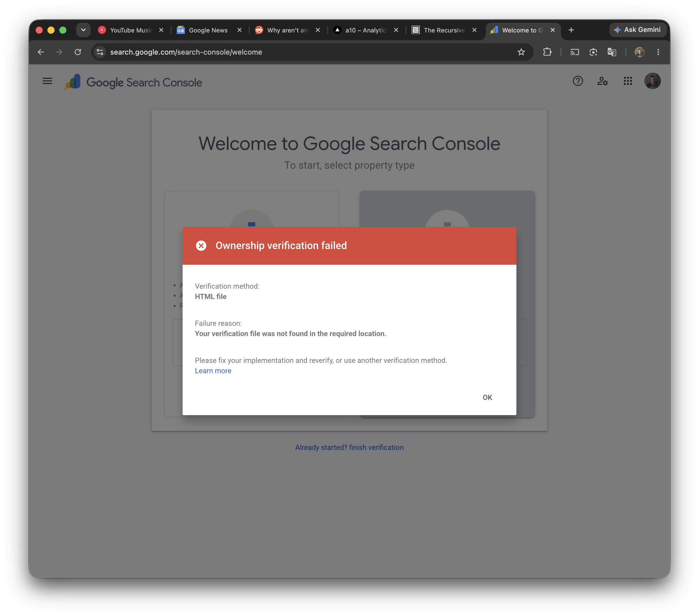Click the Please fix your implementation text
This screenshot has height=616, width=699.
tap(321, 361)
